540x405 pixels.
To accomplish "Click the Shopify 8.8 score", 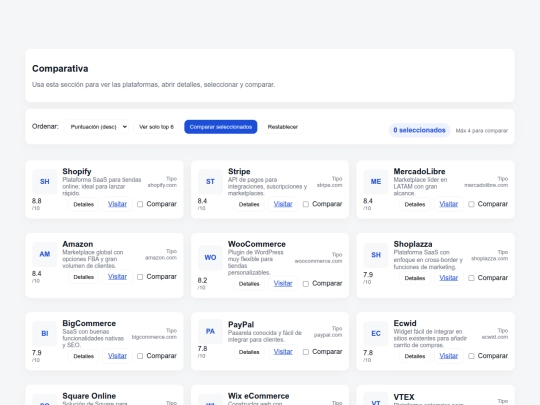I will [x=37, y=201].
